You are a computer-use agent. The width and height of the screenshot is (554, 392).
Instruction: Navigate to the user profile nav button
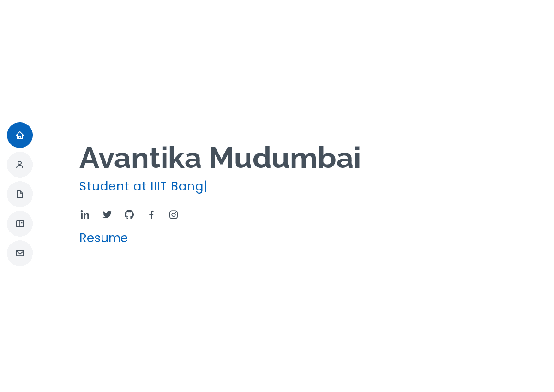coord(20,165)
